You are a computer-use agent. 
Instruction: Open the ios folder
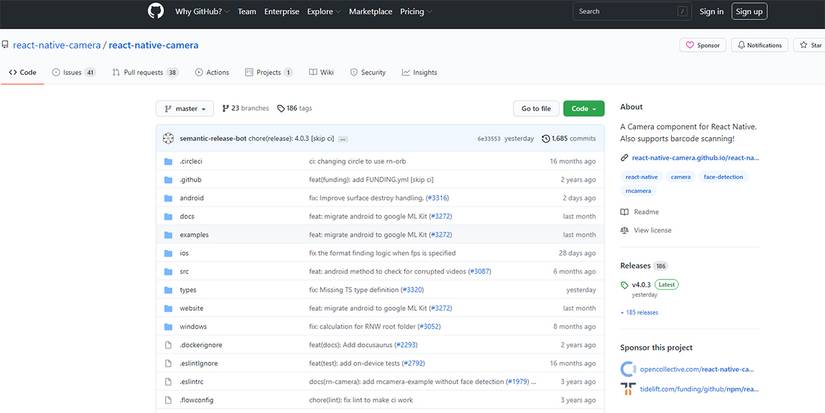[x=184, y=254]
